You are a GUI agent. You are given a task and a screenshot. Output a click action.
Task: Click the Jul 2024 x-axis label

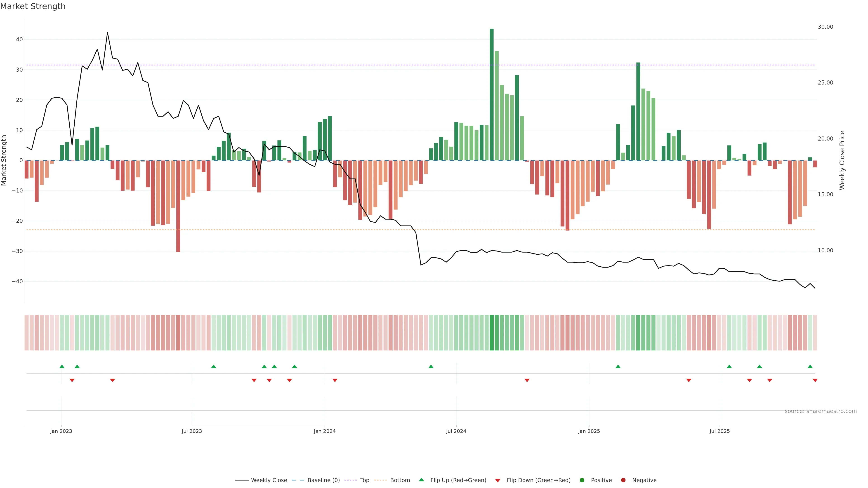[456, 431]
